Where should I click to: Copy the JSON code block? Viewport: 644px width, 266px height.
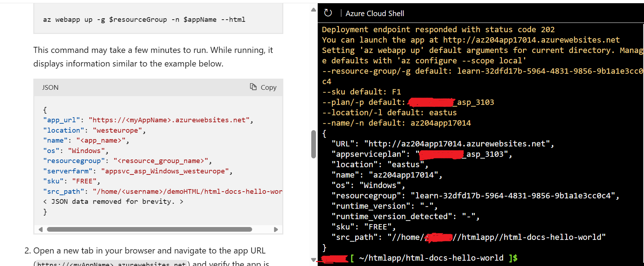tap(263, 87)
